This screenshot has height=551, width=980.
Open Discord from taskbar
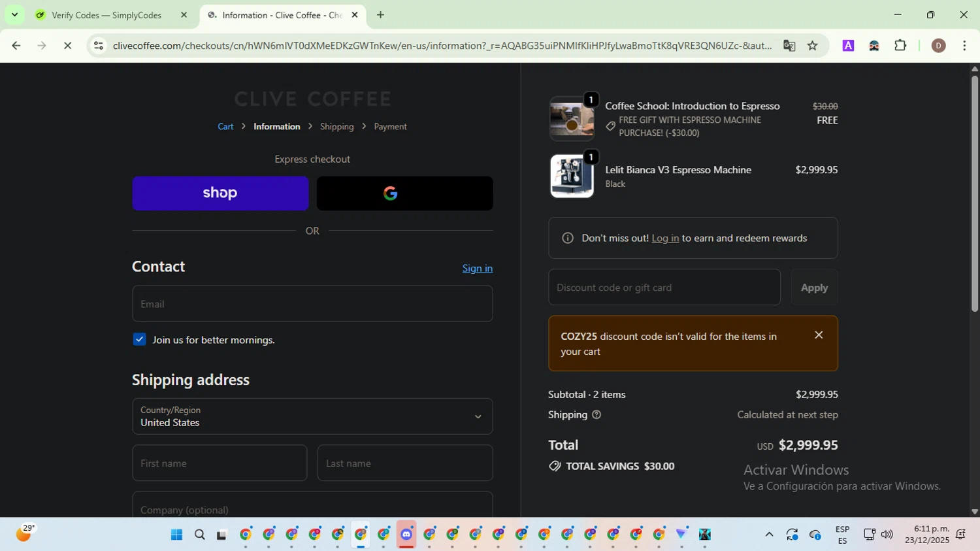[406, 535]
